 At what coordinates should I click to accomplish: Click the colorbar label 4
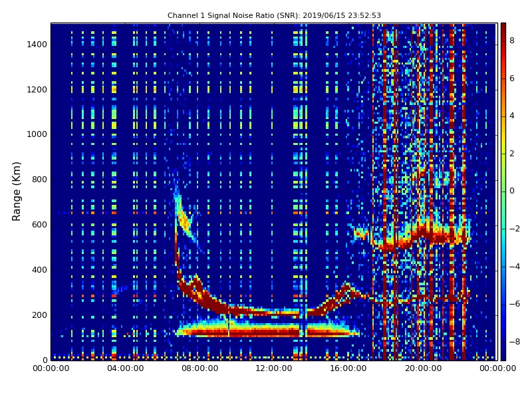tap(512, 116)
